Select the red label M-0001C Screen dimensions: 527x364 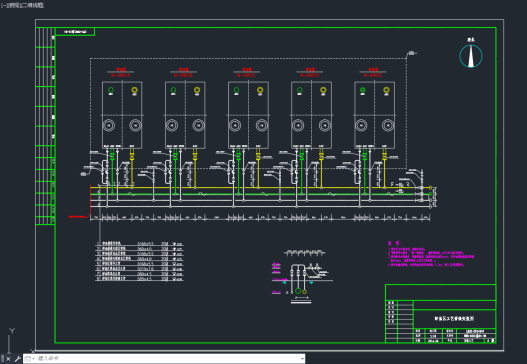[246, 76]
